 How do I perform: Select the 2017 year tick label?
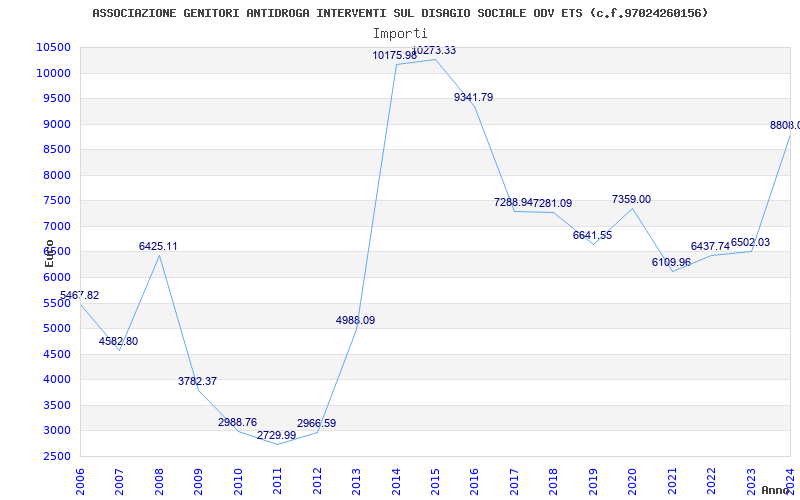514,482
